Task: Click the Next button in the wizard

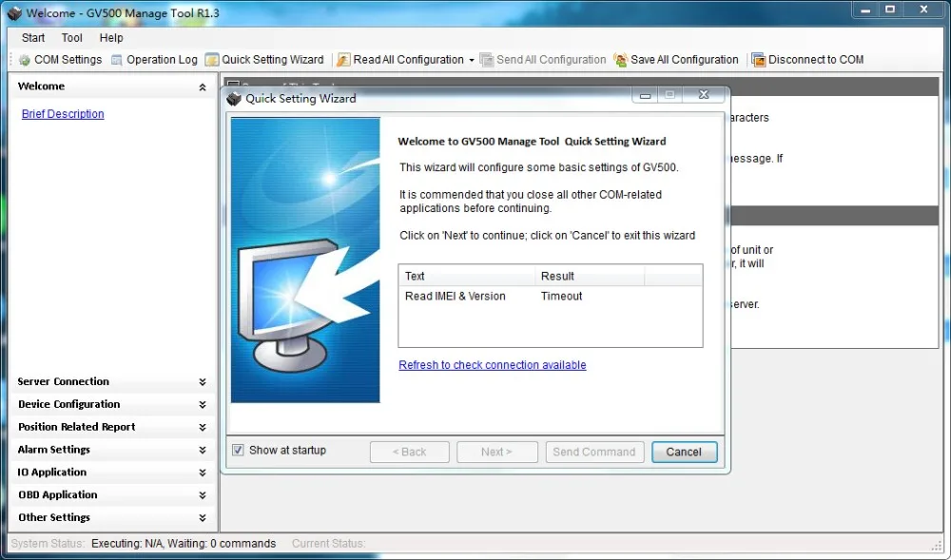Action: click(496, 453)
